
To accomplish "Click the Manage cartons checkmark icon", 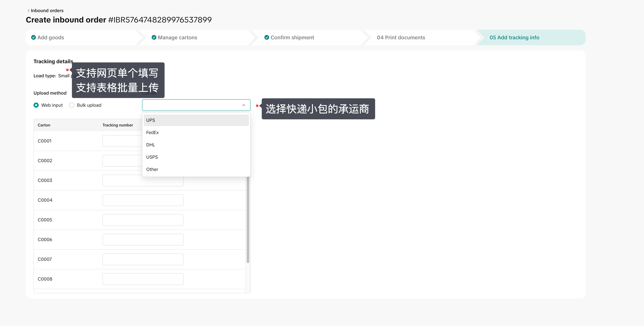I will click(154, 38).
